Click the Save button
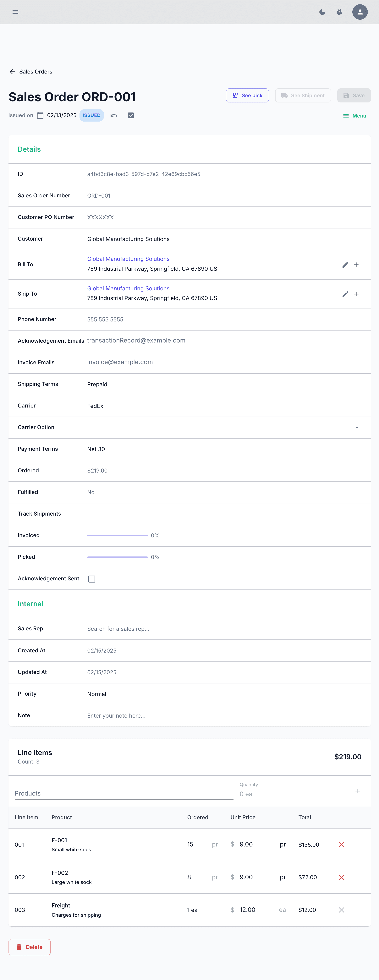 click(x=354, y=96)
